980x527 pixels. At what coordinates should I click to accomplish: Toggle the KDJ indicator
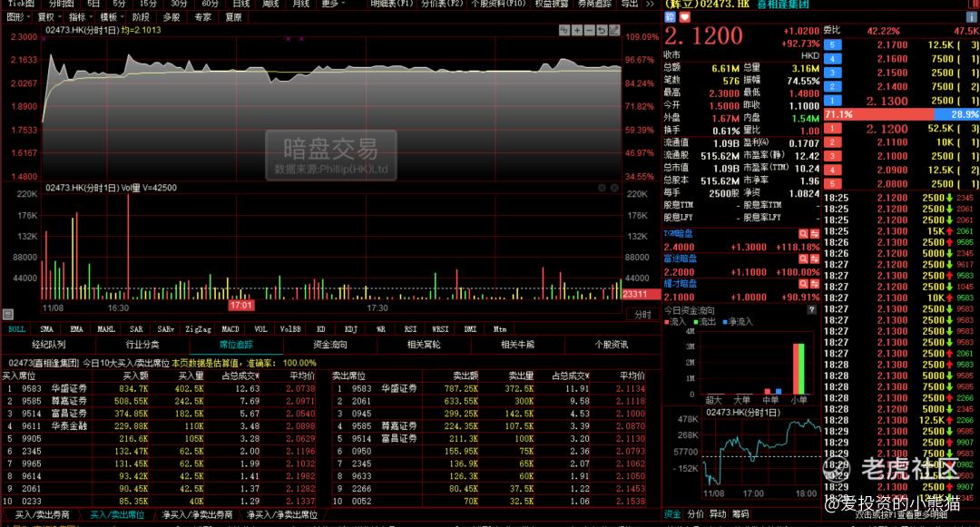(x=351, y=329)
